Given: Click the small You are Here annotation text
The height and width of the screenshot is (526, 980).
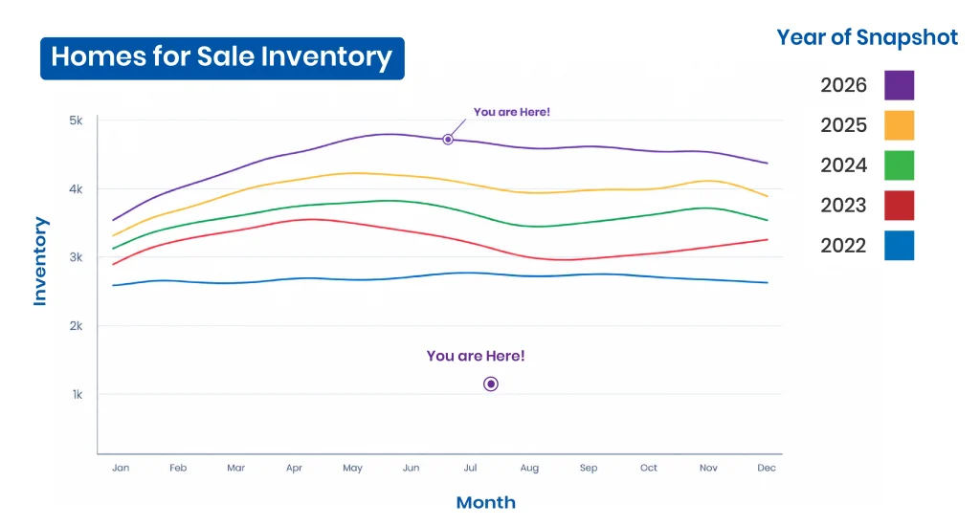Looking at the screenshot, I should click(x=511, y=112).
